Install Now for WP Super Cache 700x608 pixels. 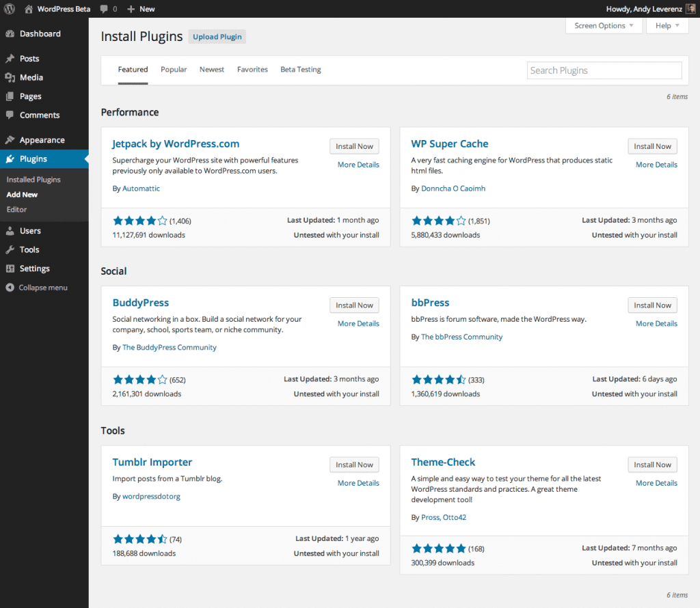[652, 146]
